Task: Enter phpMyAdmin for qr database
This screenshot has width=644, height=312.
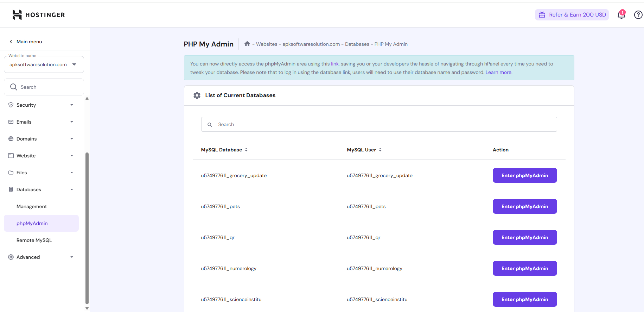Action: pos(525,237)
